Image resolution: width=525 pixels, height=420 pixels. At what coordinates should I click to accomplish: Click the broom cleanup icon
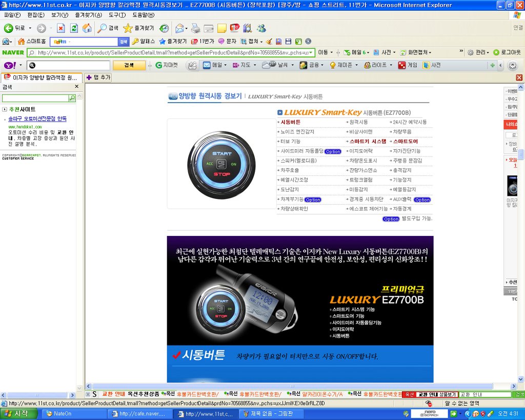(269, 41)
